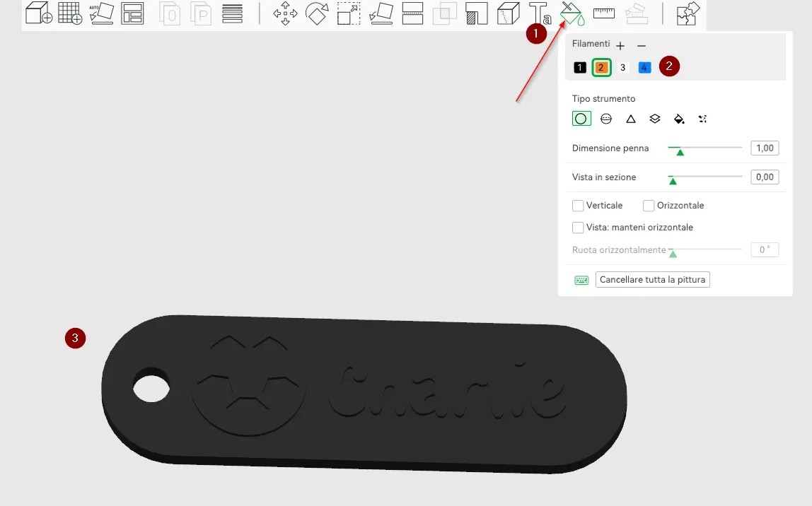Viewport: 812px width, 506px height.
Task: Select the Color painting tool
Action: 572,13
